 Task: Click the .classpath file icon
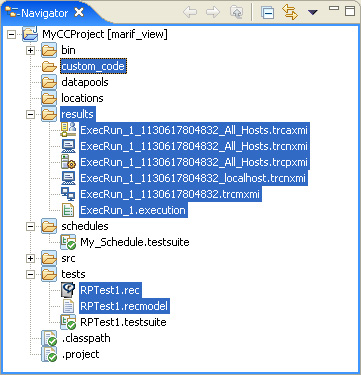click(49, 338)
